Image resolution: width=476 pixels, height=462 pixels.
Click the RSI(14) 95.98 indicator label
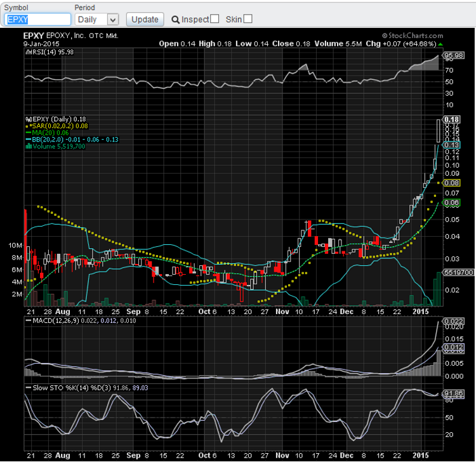click(x=50, y=52)
